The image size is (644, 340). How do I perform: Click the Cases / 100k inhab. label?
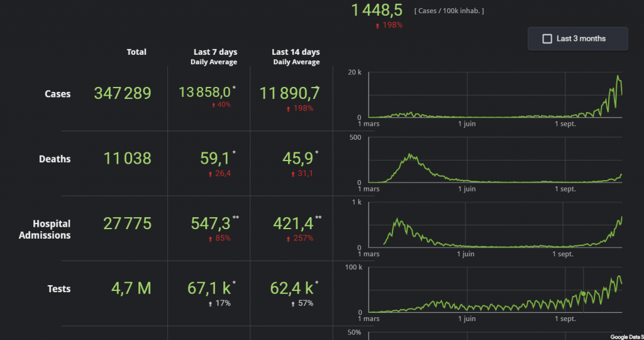pos(449,11)
